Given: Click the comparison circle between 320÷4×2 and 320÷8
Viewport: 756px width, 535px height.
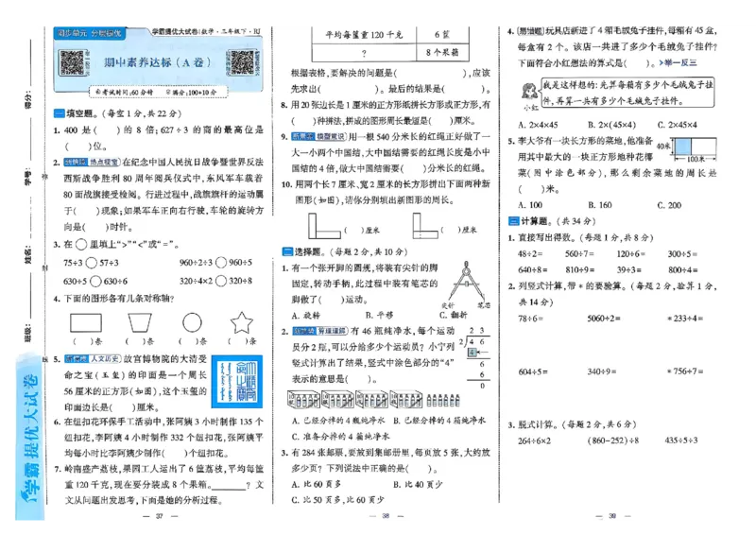Looking at the screenshot, I should 221,281.
